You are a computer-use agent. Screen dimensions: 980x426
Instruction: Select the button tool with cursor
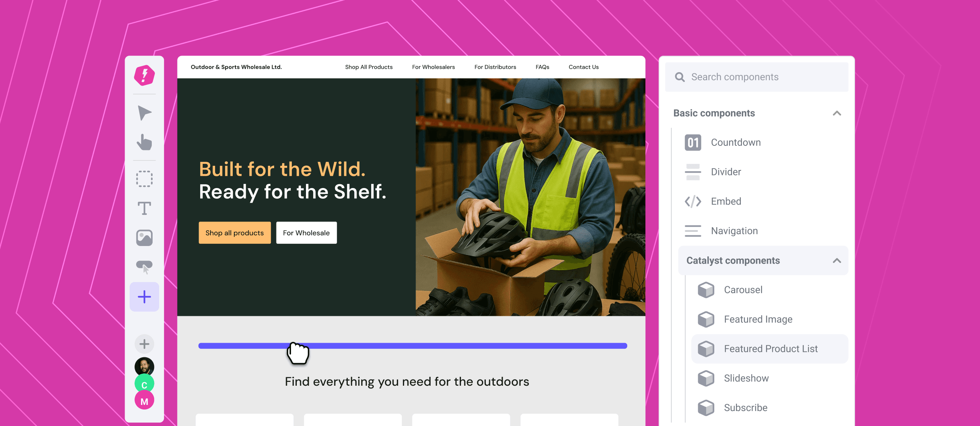(x=145, y=267)
